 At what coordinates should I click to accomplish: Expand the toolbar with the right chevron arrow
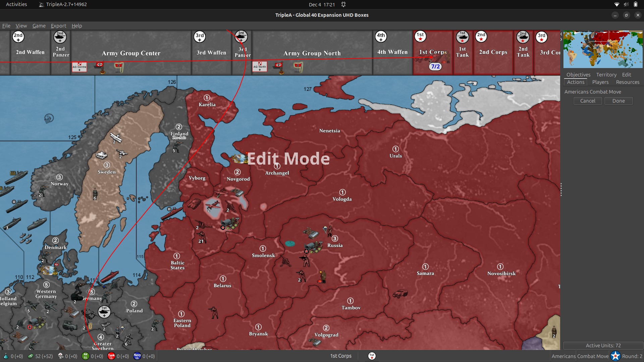click(x=561, y=39)
